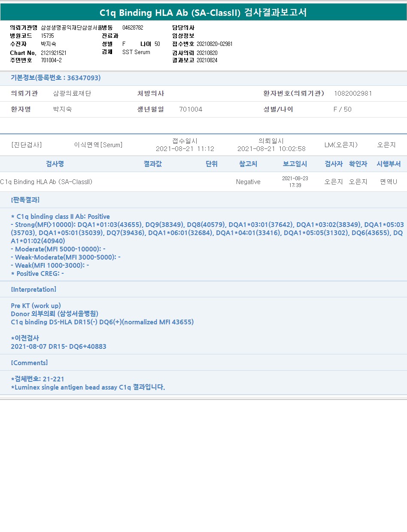
Task: Click the Weak(MFI 1000-3000) line
Action: (50, 265)
